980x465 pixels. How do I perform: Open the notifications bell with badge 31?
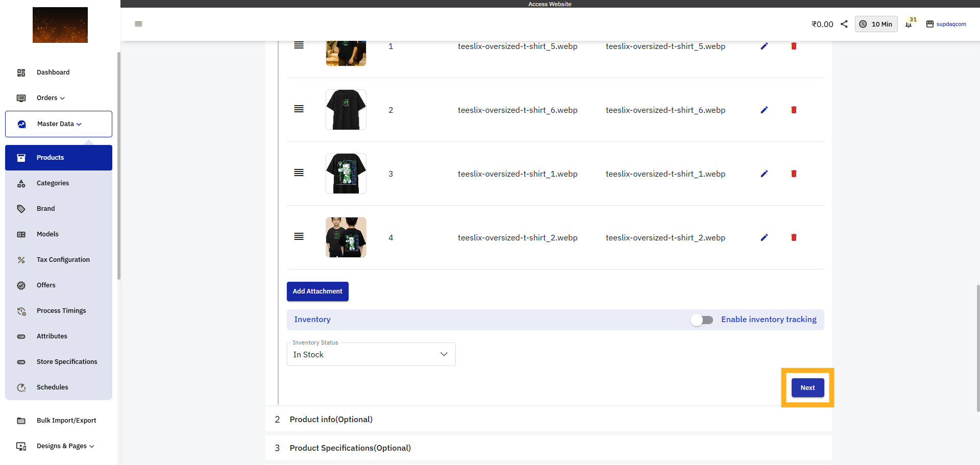tap(909, 24)
